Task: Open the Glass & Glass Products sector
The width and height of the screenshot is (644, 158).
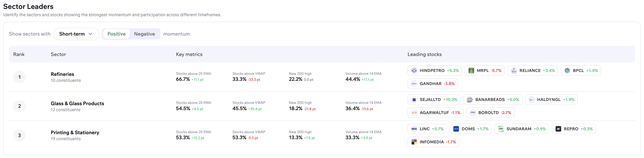Action: point(77,104)
